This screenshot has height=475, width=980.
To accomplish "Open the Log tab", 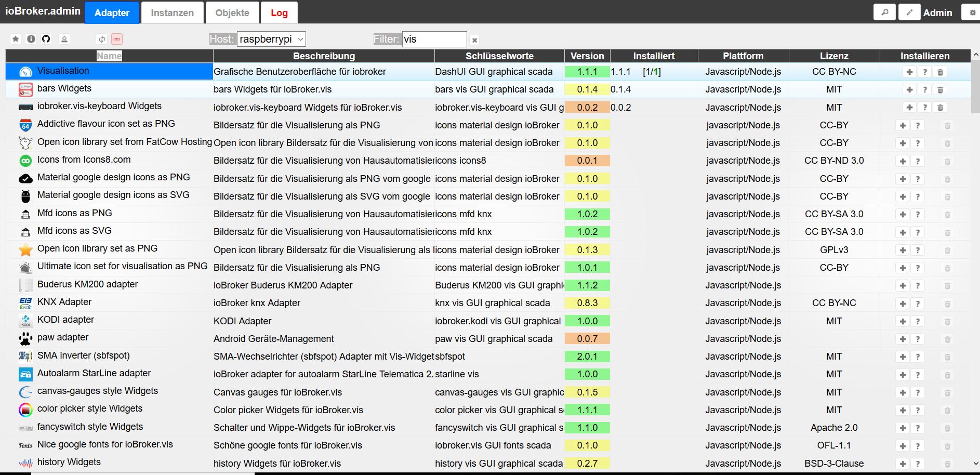I will (279, 13).
